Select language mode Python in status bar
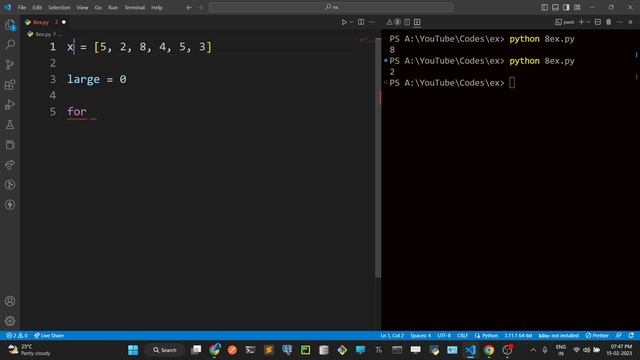 (487, 336)
